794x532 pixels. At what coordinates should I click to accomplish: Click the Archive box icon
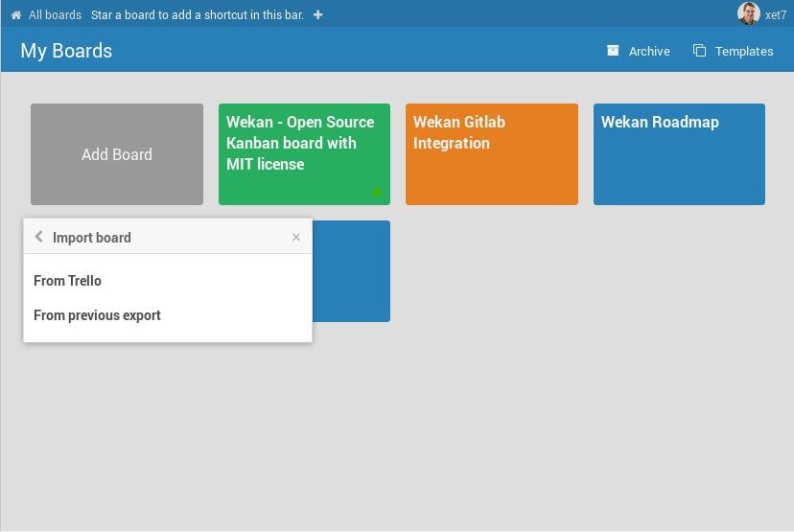[x=613, y=51]
